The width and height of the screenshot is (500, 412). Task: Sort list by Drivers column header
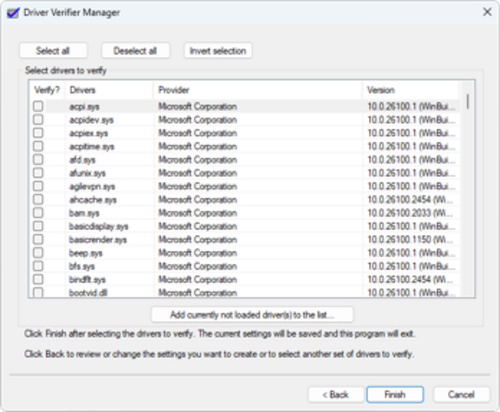[109, 90]
